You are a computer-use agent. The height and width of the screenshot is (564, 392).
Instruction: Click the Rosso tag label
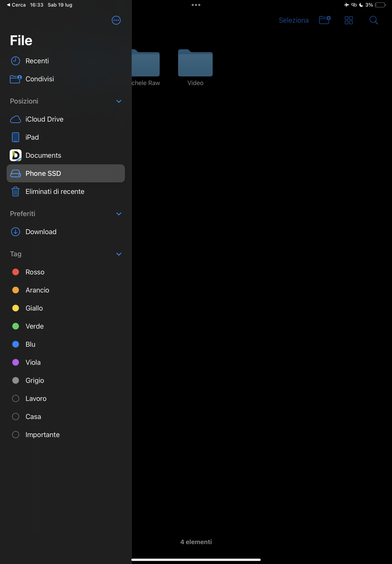pyautogui.click(x=35, y=272)
